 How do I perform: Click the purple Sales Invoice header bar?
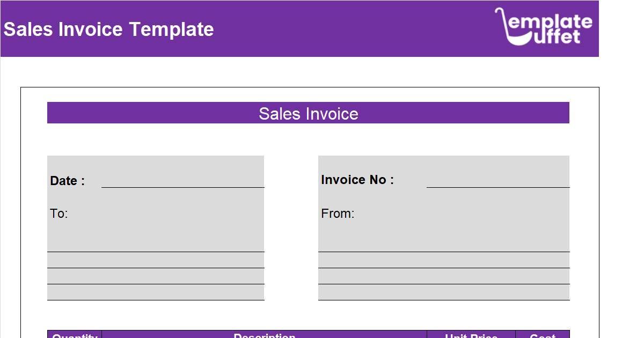[x=309, y=114]
